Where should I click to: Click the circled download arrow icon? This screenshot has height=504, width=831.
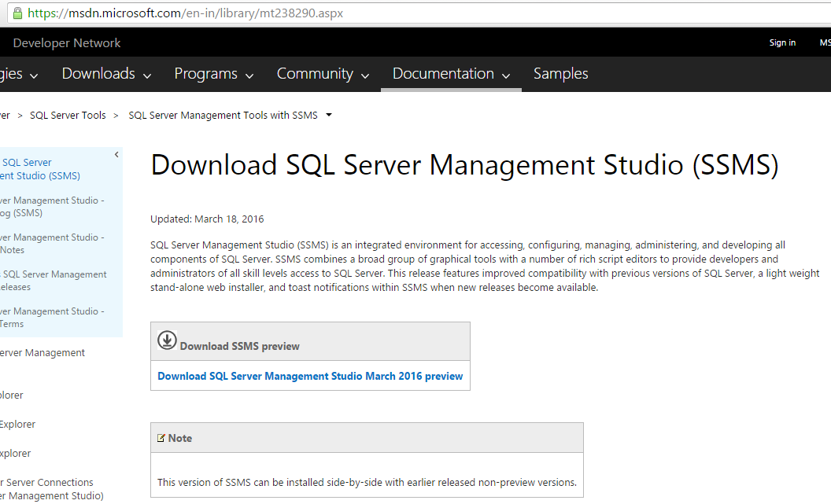tap(167, 340)
